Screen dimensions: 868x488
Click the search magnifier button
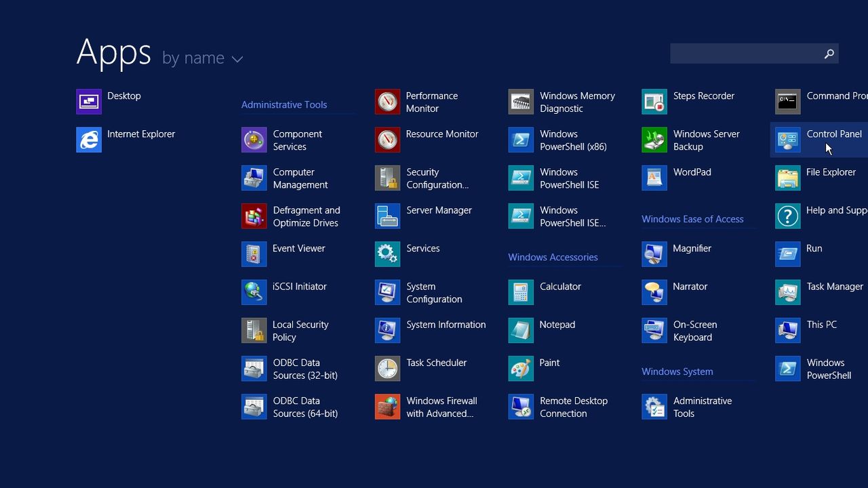(829, 53)
